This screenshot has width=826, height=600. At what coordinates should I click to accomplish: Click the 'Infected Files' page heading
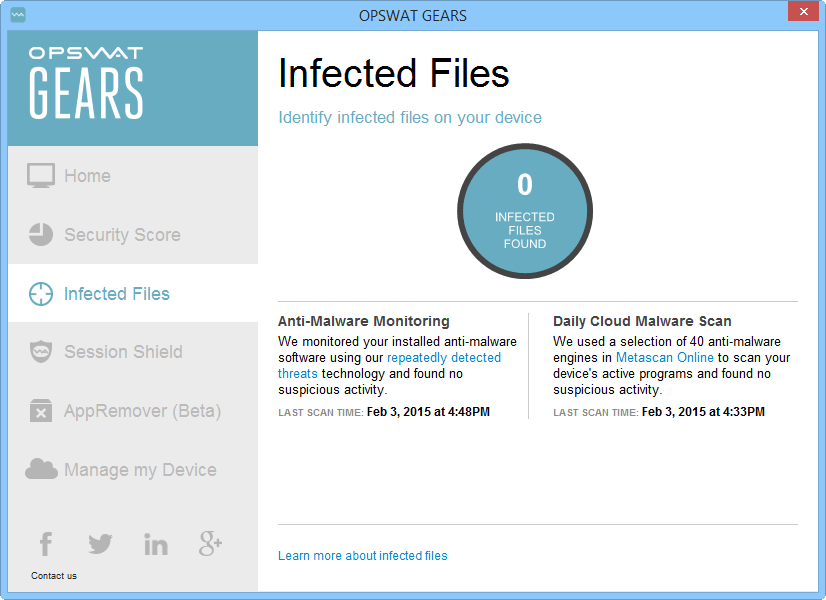tap(394, 73)
